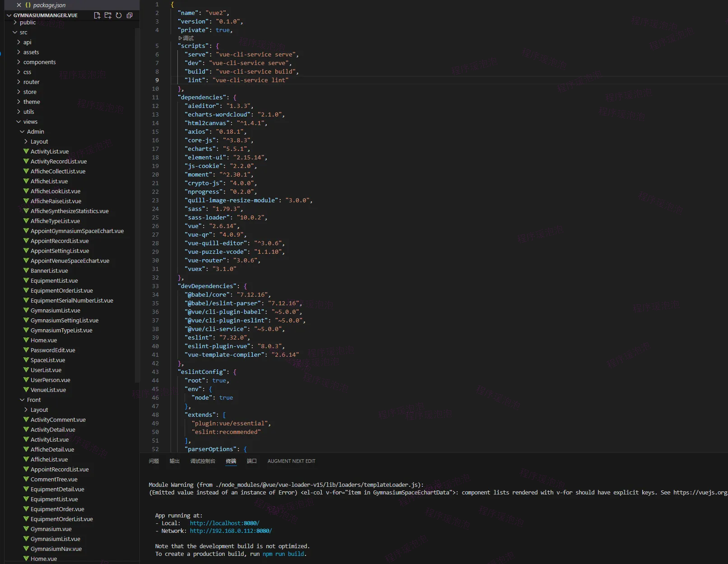Refresh the explorer file tree
728x564 pixels.
coord(119,15)
